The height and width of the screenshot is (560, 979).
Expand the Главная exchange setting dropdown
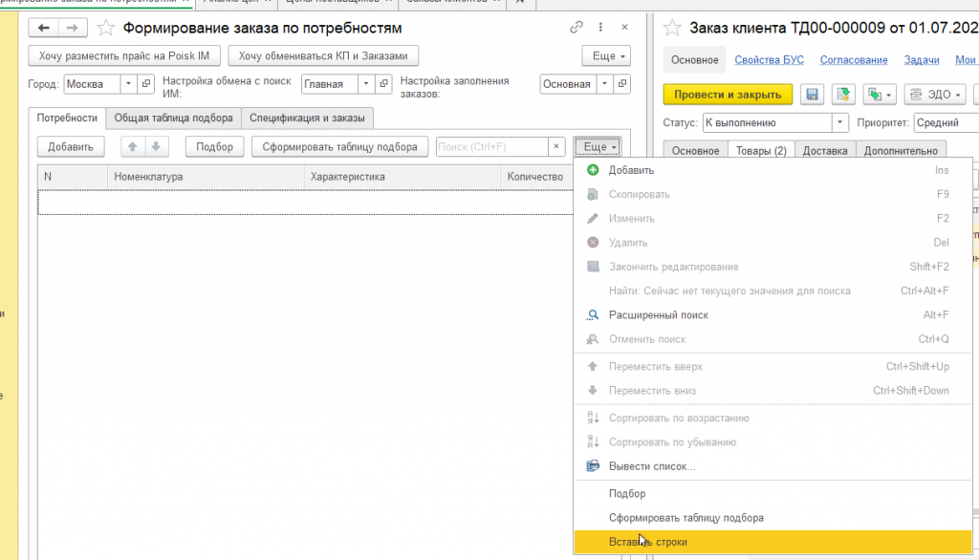[x=366, y=84]
